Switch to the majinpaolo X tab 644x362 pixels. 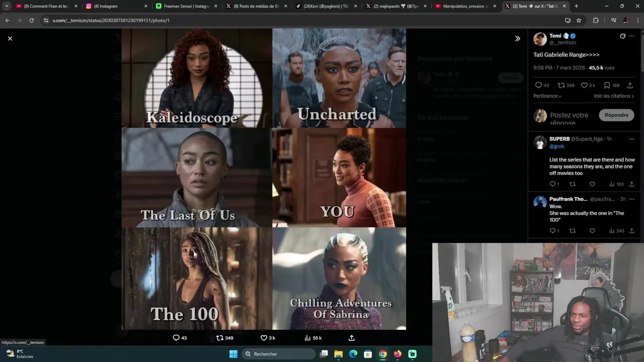pos(395,6)
